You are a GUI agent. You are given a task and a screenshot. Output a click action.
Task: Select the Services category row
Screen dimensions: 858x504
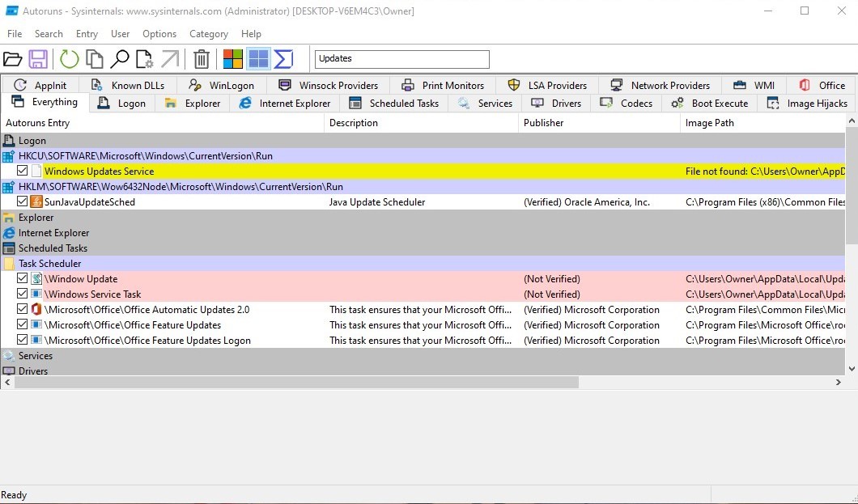point(423,355)
